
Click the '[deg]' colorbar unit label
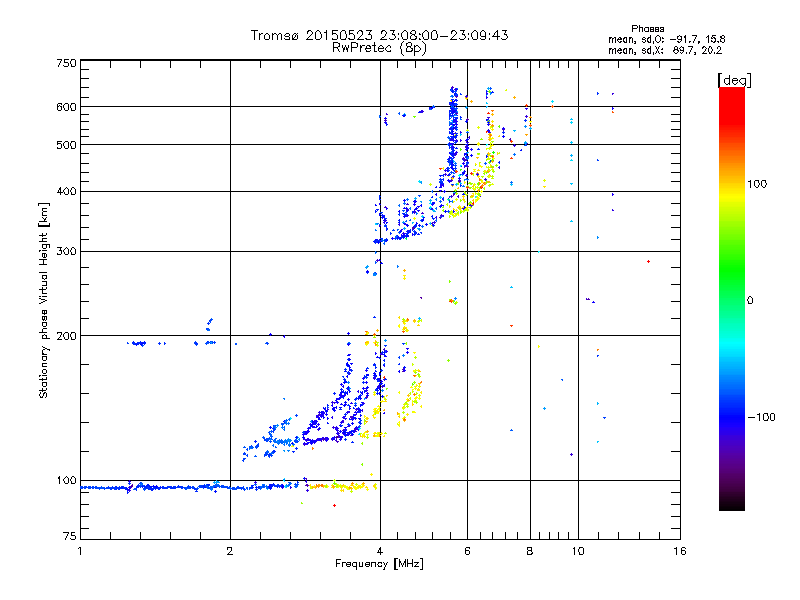pos(734,80)
